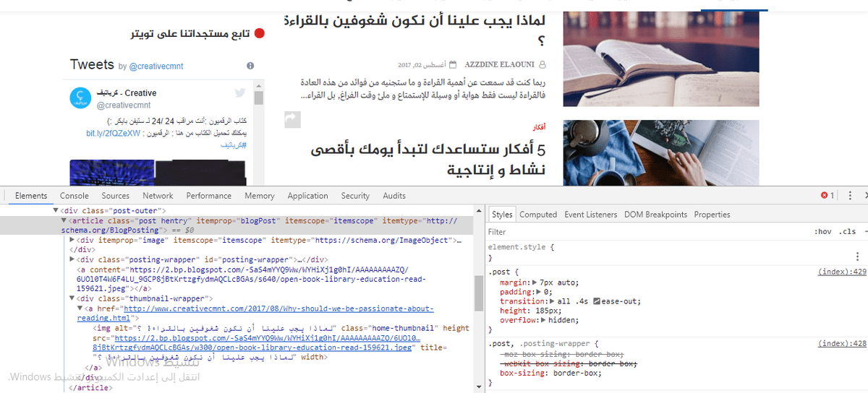Switch to the Properties sidebar tab
868x393 pixels.
712,215
